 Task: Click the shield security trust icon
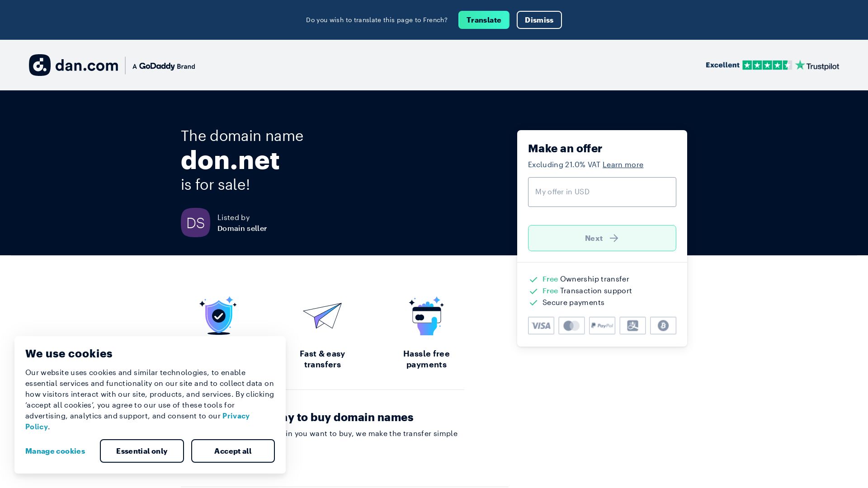[x=218, y=316]
